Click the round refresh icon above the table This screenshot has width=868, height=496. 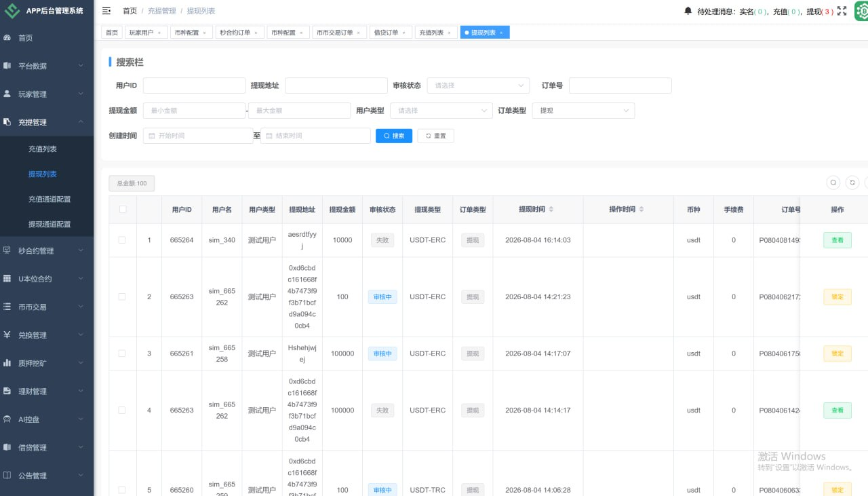[853, 183]
